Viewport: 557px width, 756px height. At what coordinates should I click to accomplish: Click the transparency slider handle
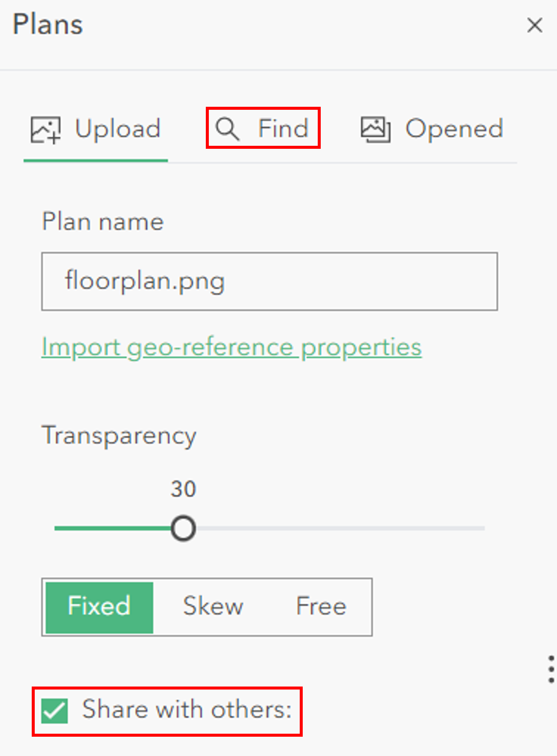pos(183,529)
